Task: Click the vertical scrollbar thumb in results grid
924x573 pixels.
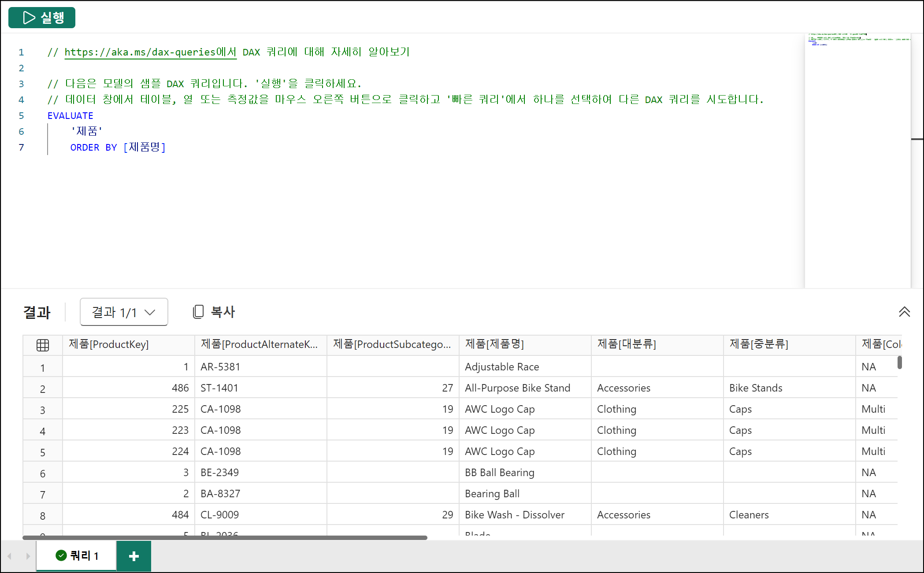Action: click(x=899, y=362)
